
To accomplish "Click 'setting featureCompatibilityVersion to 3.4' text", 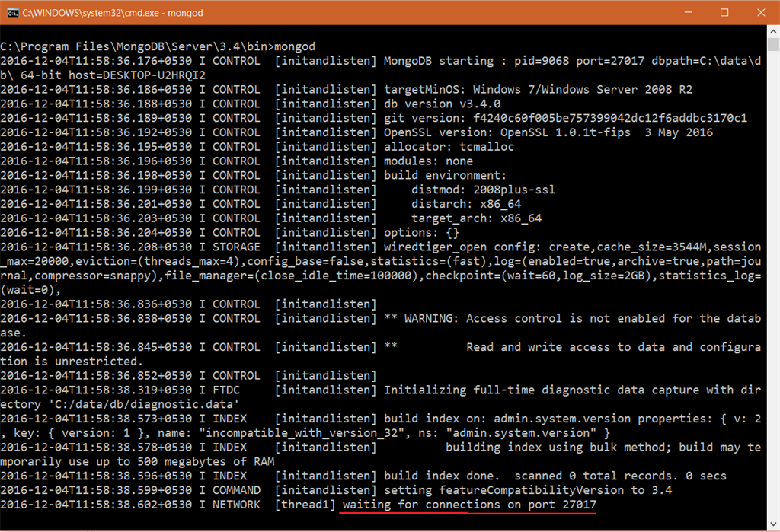I will (x=528, y=491).
